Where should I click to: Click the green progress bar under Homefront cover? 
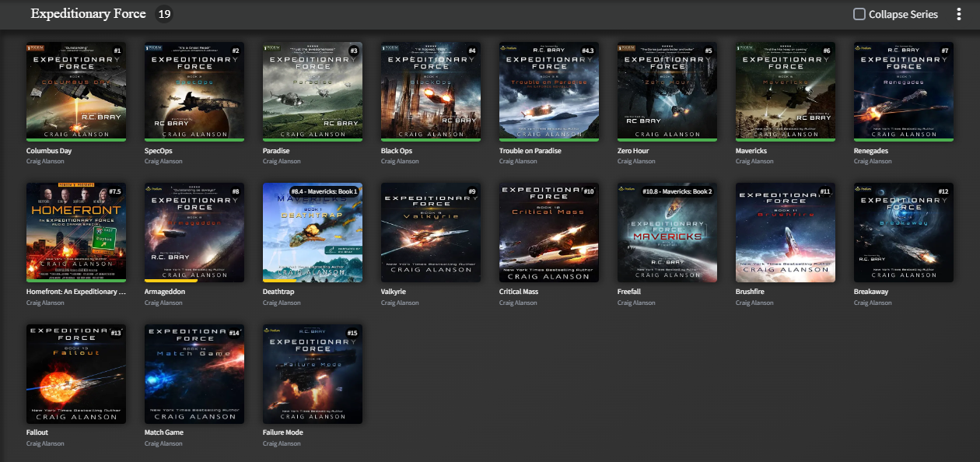(x=76, y=281)
